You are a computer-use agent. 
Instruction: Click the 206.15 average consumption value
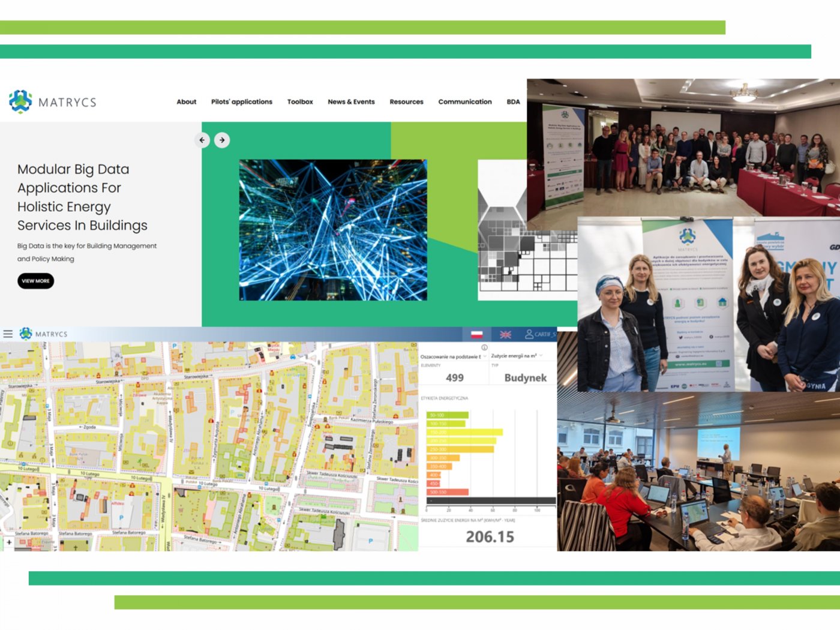490,537
